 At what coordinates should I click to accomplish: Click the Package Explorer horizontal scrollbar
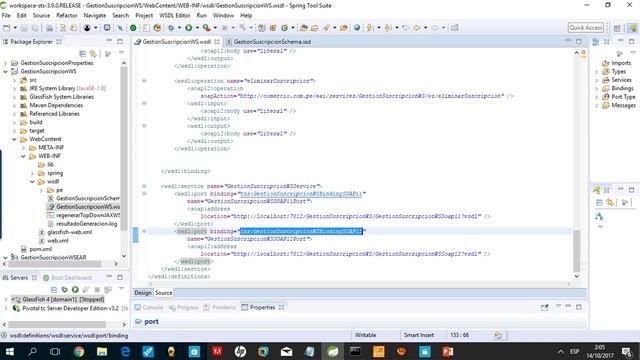coord(55,264)
